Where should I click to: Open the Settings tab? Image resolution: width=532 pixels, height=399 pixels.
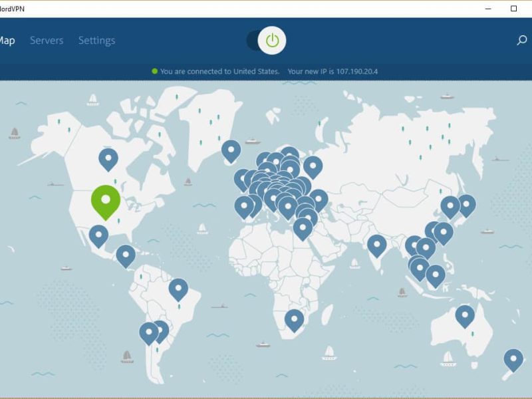96,41
